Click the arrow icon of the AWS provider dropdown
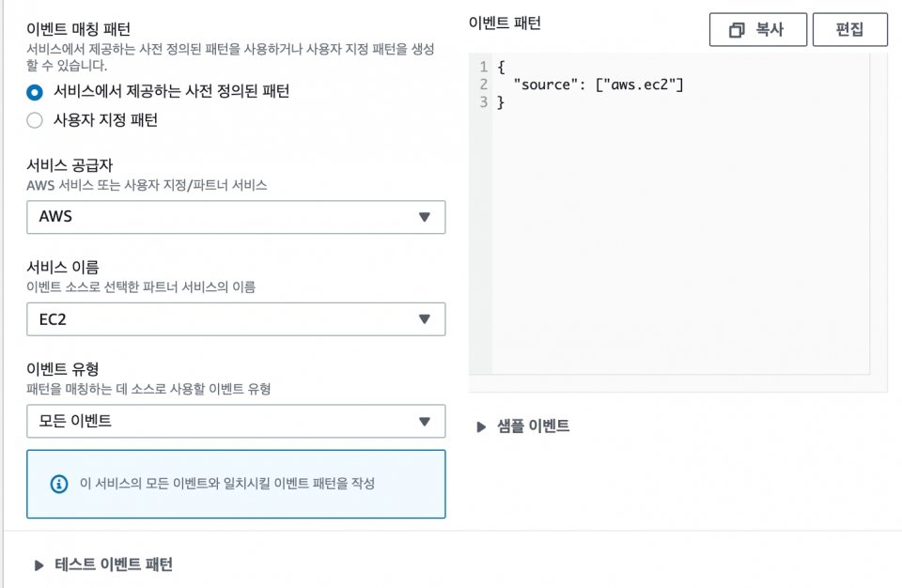 [x=425, y=217]
